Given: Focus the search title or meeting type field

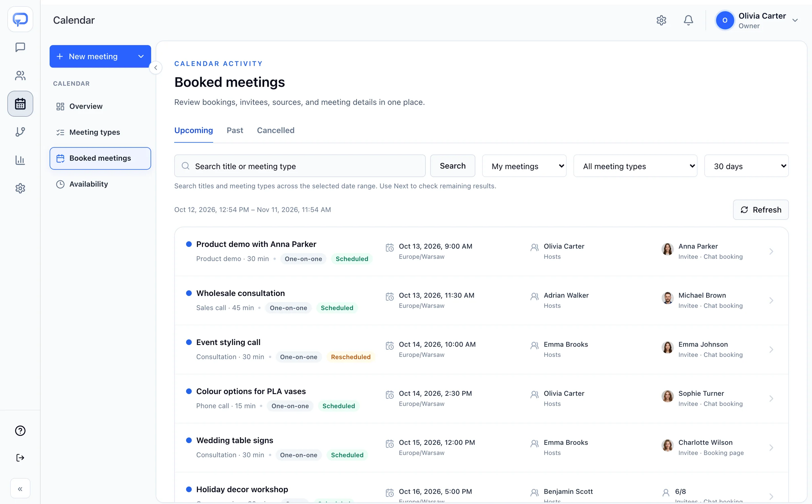Looking at the screenshot, I should (300, 166).
